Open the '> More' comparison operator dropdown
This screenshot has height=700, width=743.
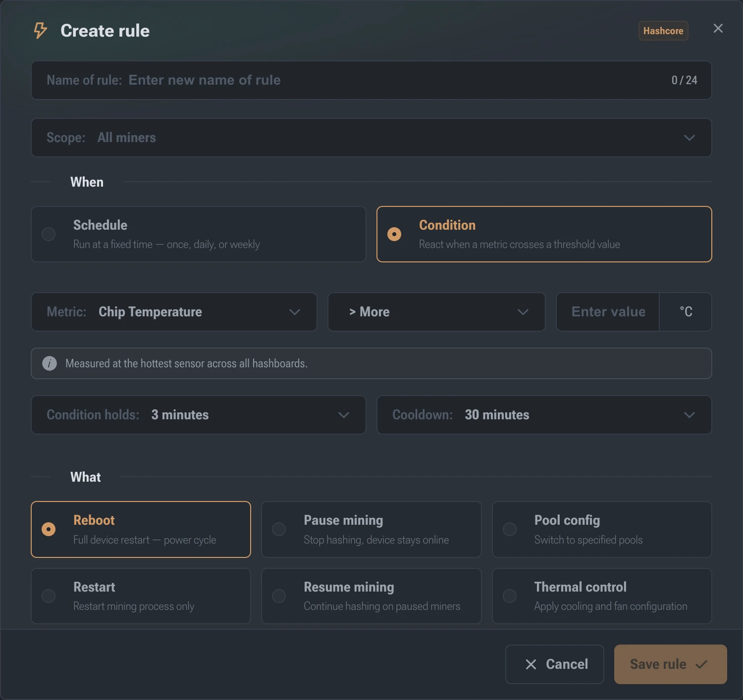click(x=436, y=312)
